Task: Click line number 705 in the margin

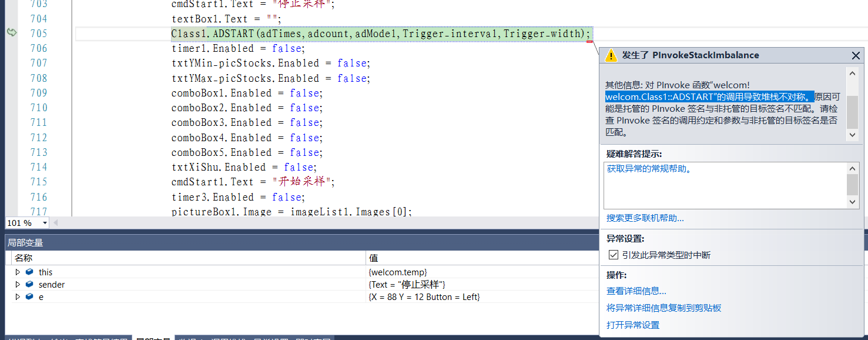Action: pos(39,34)
